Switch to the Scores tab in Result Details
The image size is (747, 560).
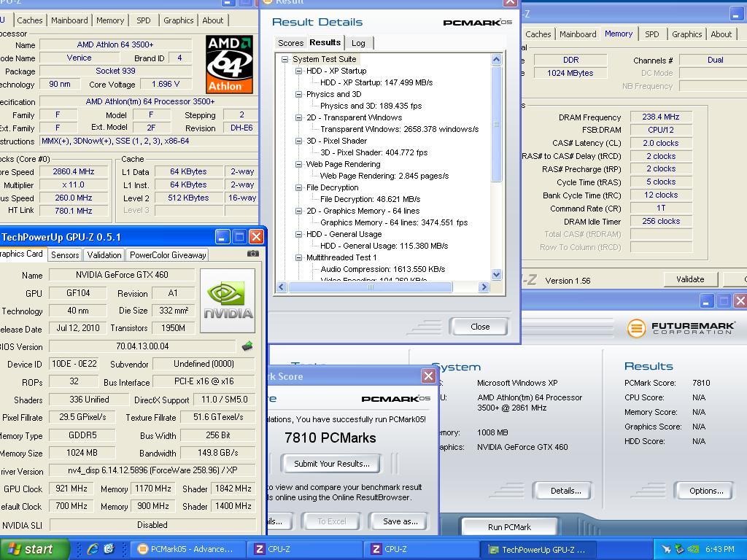pyautogui.click(x=290, y=43)
